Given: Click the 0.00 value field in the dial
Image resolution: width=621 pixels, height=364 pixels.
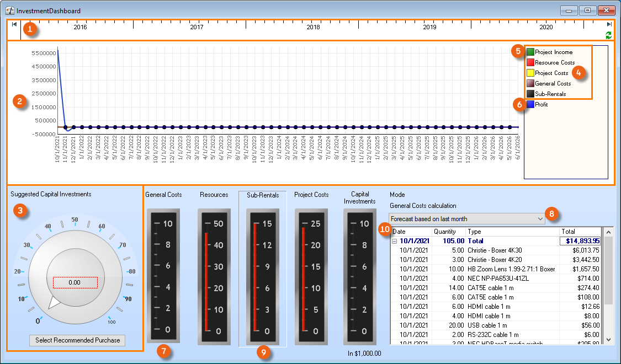Looking at the screenshot, I should (75, 282).
